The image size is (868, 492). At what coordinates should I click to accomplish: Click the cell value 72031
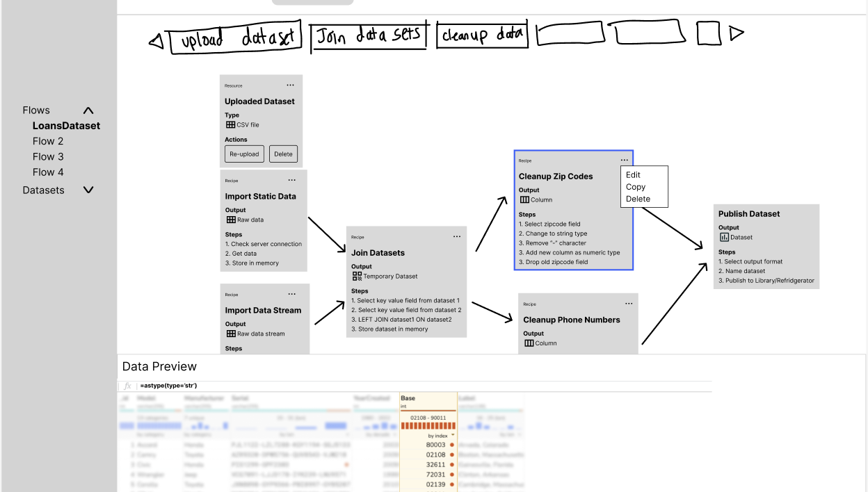click(435, 474)
